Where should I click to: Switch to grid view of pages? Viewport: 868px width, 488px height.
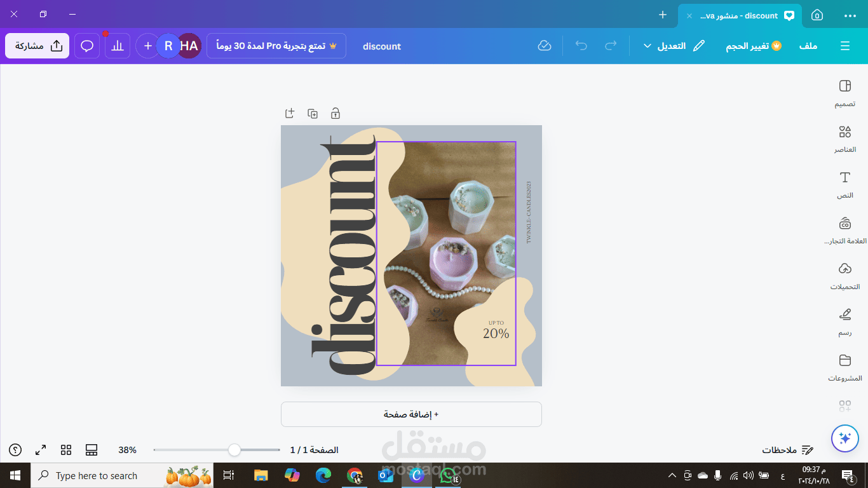click(66, 450)
